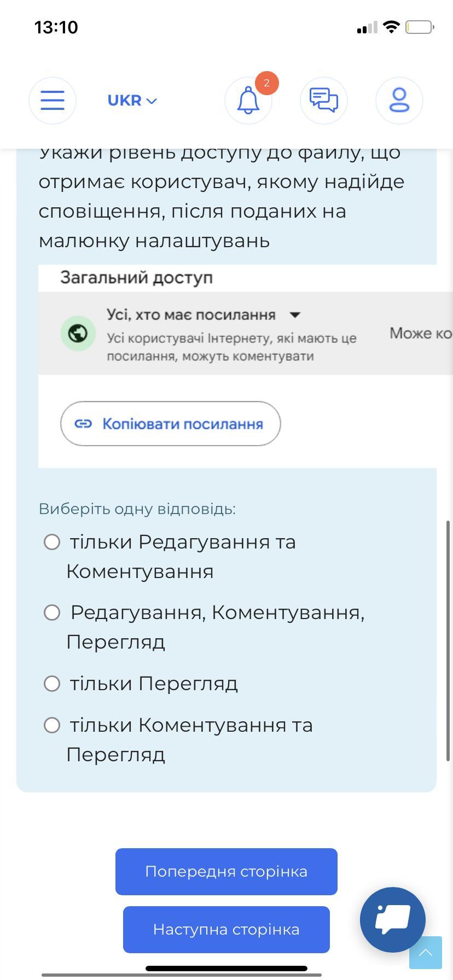Select "Редагування, Коментування, Перегляд" option
The height and width of the screenshot is (980, 453).
point(52,612)
